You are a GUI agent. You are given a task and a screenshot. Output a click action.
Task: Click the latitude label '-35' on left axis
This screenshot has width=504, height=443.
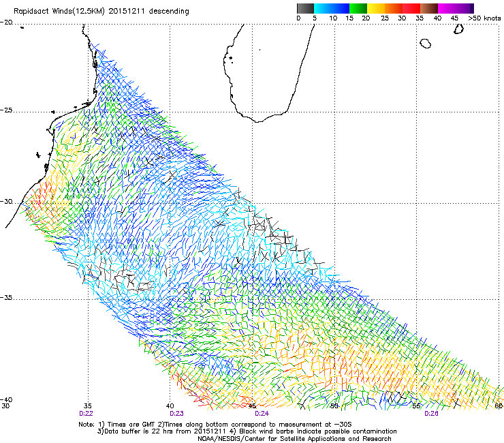pos(6,298)
